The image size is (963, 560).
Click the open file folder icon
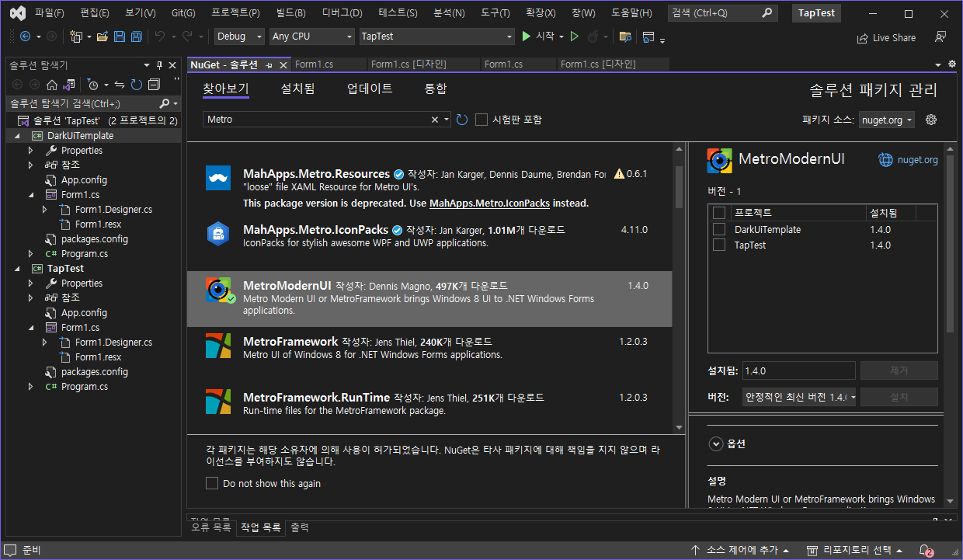pos(101,37)
